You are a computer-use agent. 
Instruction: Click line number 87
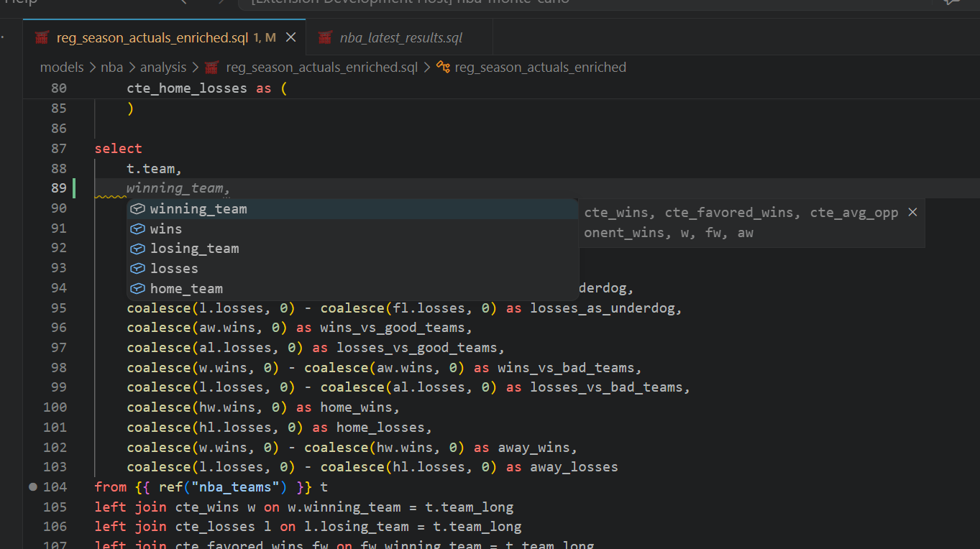[58, 149]
